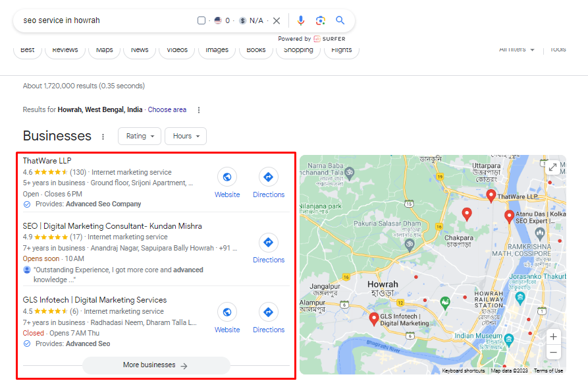Click Website label under GLS Infotech
The width and height of the screenshot is (588, 387).
[227, 330]
